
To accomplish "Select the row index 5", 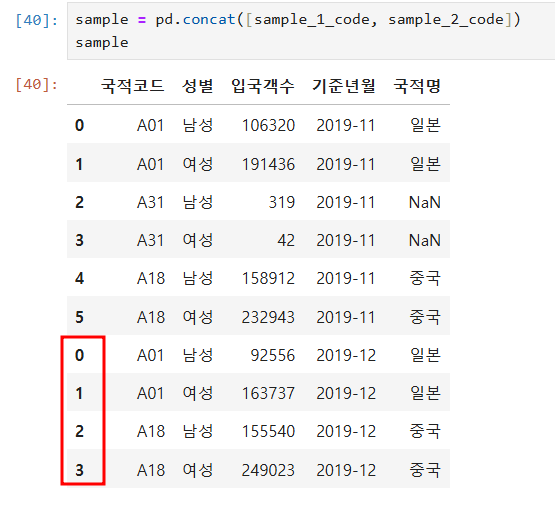I will 79,317.
